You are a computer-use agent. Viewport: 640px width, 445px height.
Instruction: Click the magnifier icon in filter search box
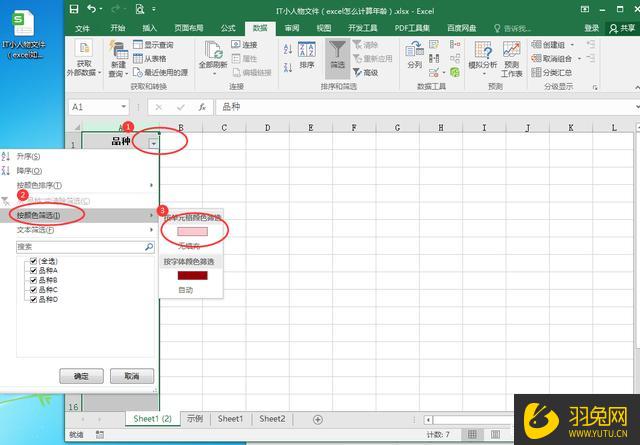149,247
